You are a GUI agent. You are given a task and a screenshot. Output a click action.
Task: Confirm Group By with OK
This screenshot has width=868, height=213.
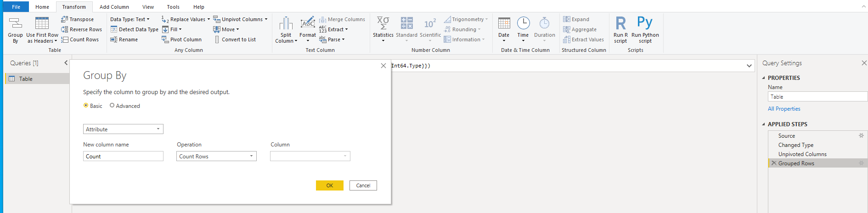click(x=330, y=185)
